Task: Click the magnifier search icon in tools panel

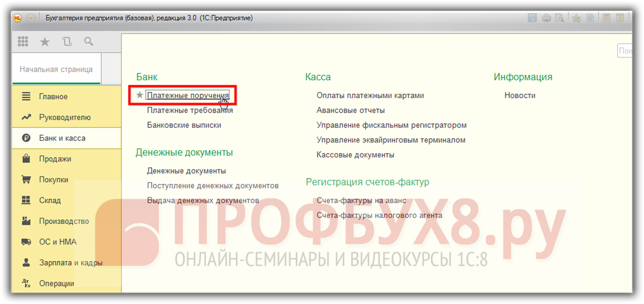Action: [88, 41]
